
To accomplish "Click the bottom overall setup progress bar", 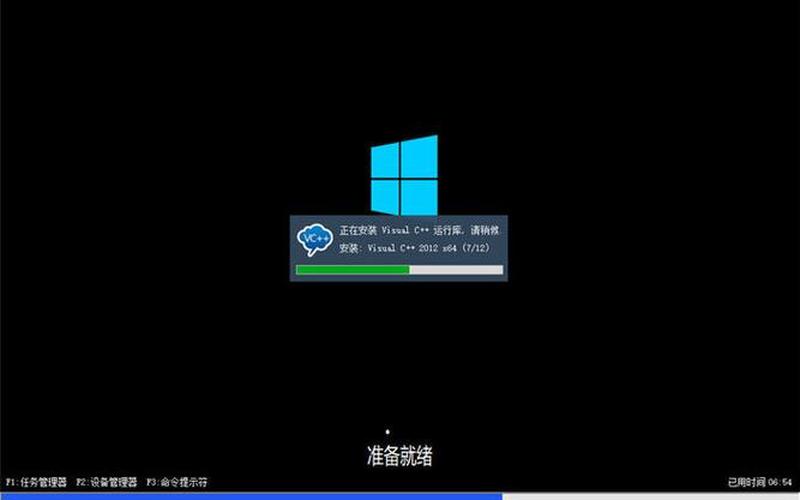I will pyautogui.click(x=400, y=496).
